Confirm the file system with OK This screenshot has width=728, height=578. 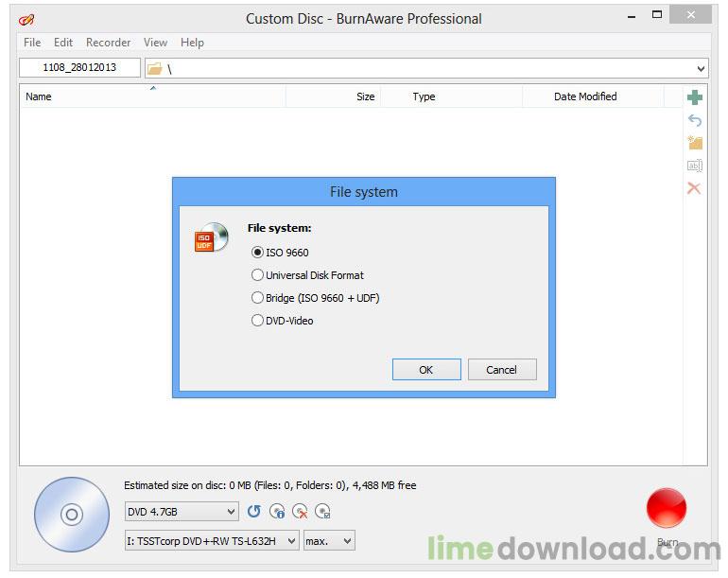(426, 369)
